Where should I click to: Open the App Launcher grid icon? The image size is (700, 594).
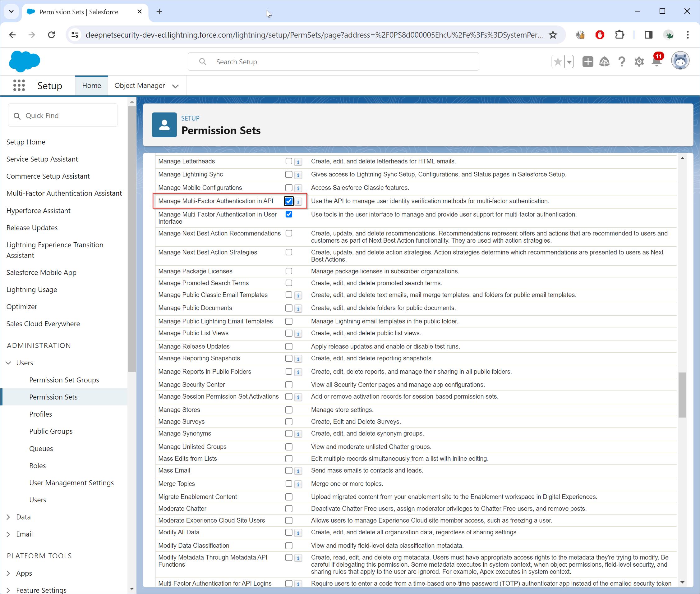19,85
